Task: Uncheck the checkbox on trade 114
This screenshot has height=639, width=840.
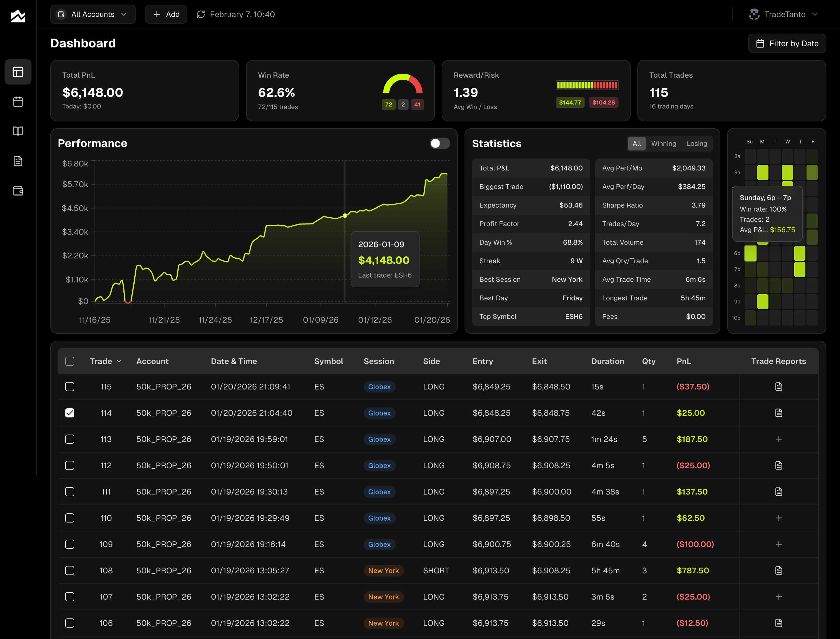Action: tap(70, 413)
